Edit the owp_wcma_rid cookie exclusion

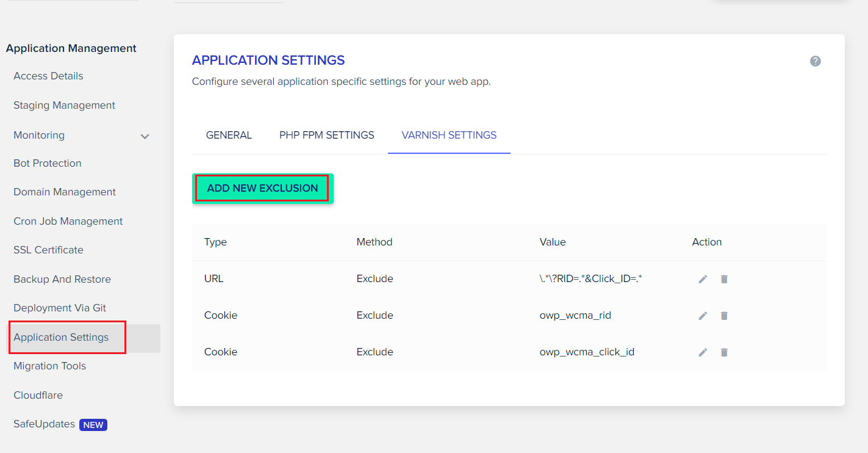click(x=703, y=316)
